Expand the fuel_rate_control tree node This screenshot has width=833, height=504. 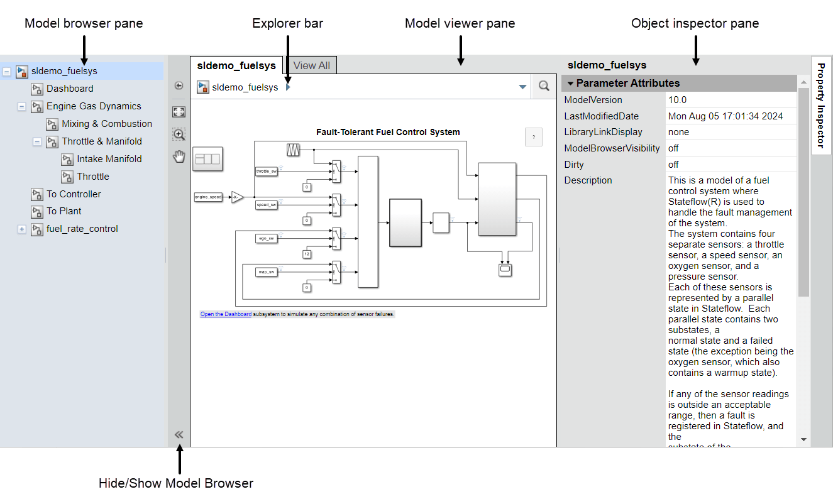click(22, 229)
